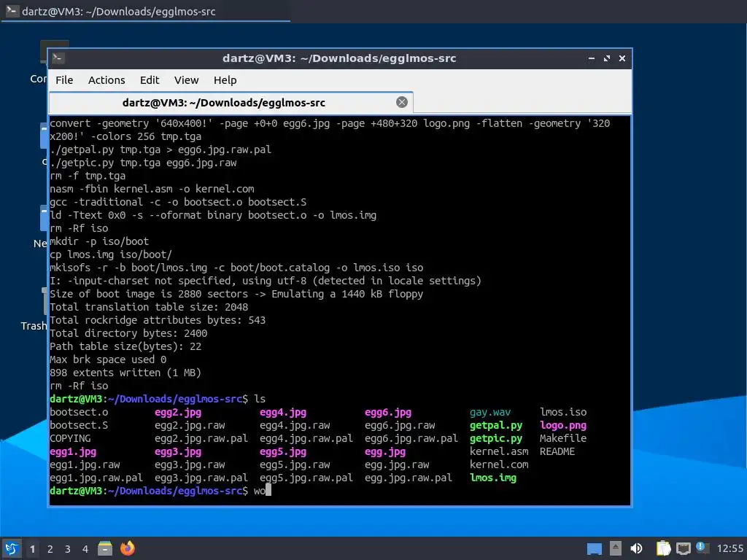
Task: Click the filename README
Action: [557, 451]
